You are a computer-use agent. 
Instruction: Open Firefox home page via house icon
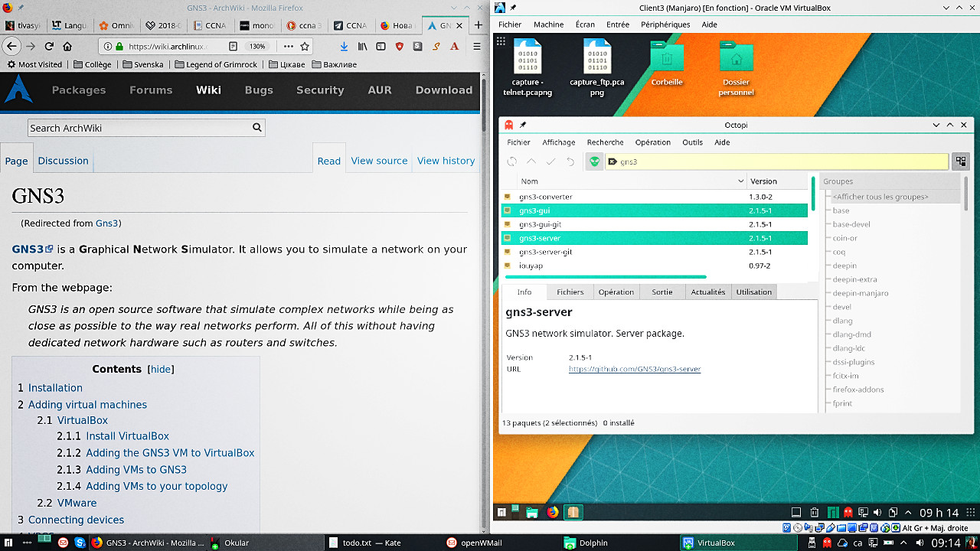pos(68,46)
